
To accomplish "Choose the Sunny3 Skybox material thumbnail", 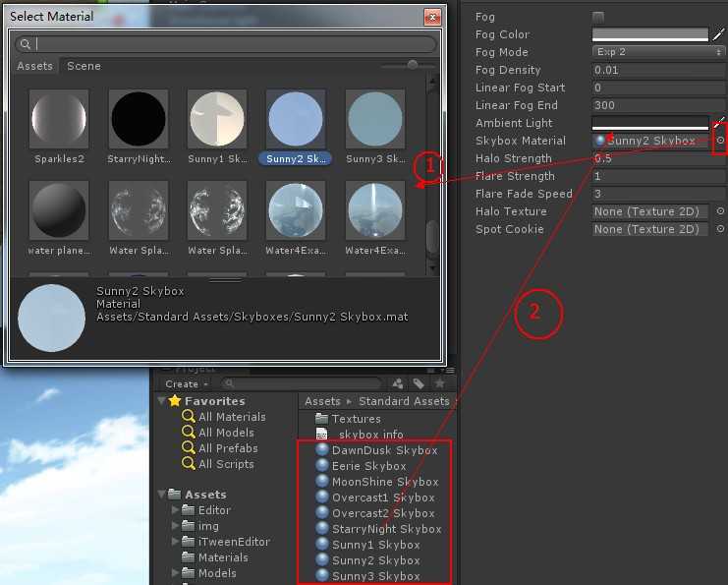I will (x=375, y=119).
